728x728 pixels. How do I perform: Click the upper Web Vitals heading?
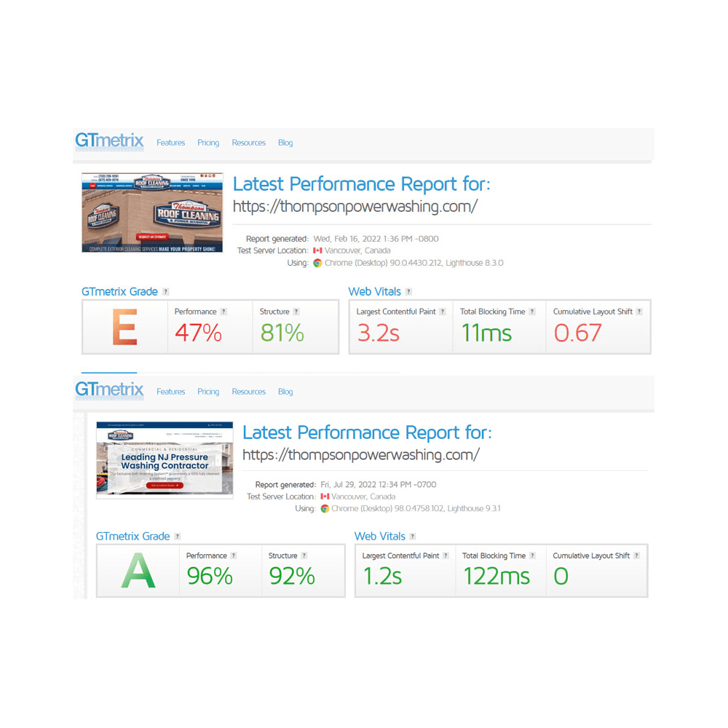coord(374,292)
